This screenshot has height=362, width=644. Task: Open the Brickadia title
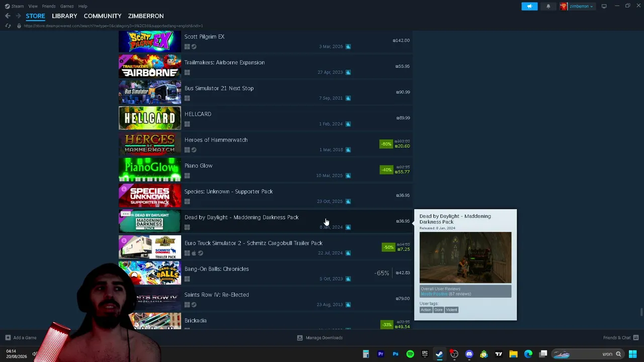point(196,321)
